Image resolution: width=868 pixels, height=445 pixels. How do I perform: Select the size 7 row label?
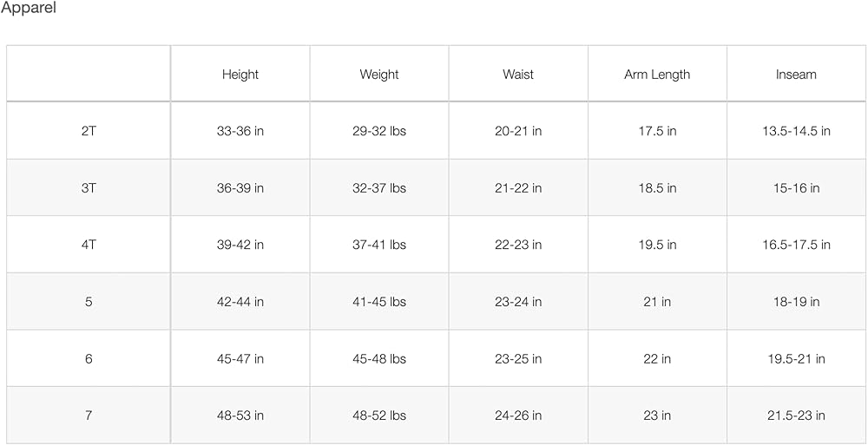(89, 416)
